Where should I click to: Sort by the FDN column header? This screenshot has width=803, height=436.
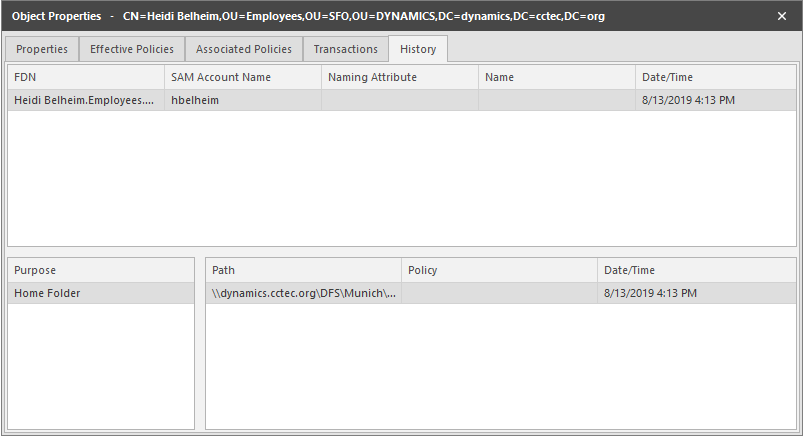pos(86,77)
